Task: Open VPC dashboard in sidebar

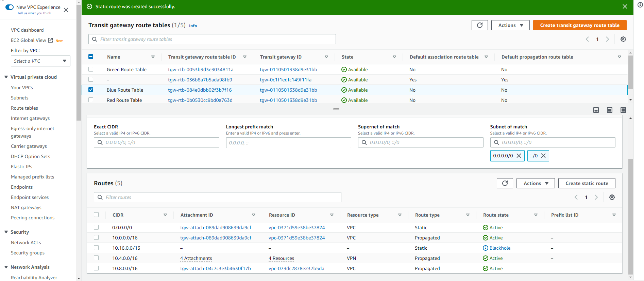Action: pyautogui.click(x=27, y=30)
